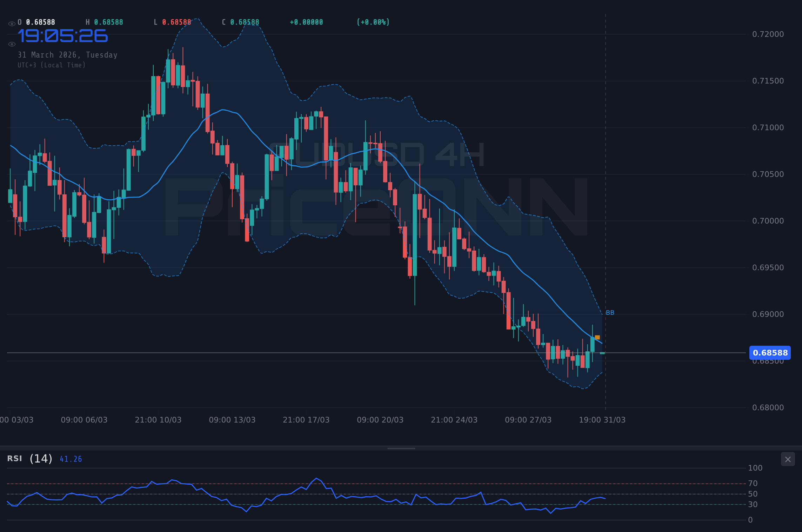Image resolution: width=802 pixels, height=532 pixels.
Task: Close the RSI indicator panel
Action: click(788, 459)
